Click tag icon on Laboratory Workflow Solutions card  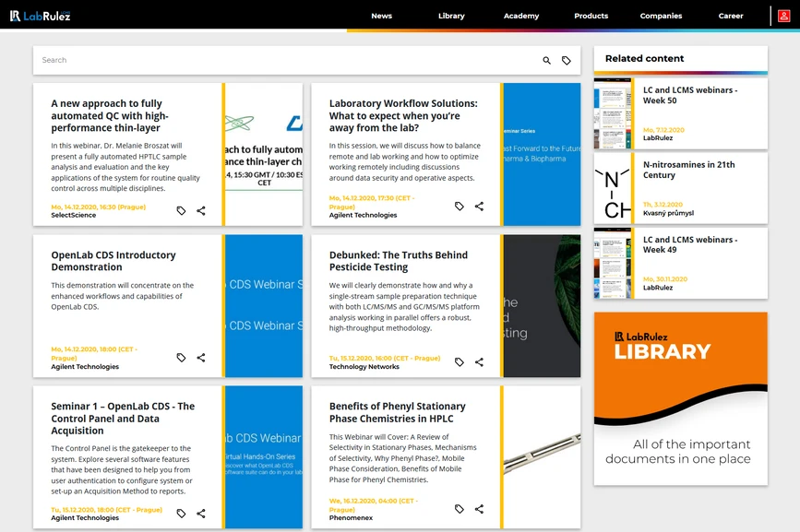click(460, 207)
